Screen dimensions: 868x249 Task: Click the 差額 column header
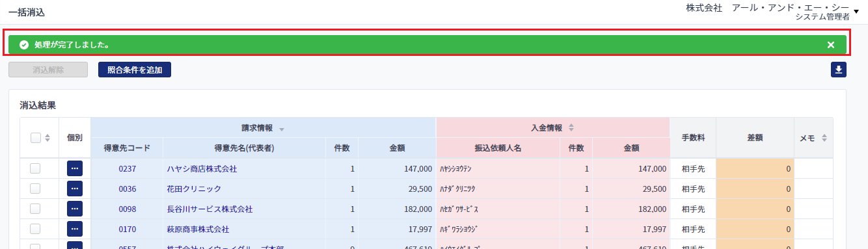(755, 138)
